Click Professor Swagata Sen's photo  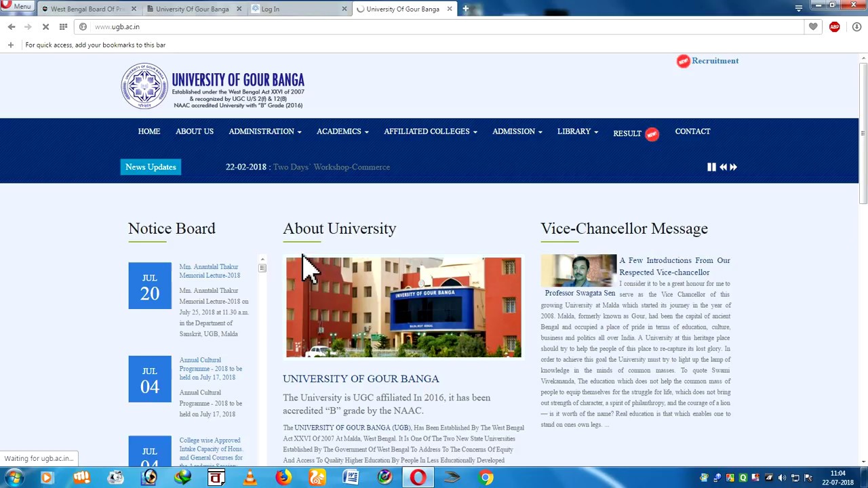coord(578,271)
